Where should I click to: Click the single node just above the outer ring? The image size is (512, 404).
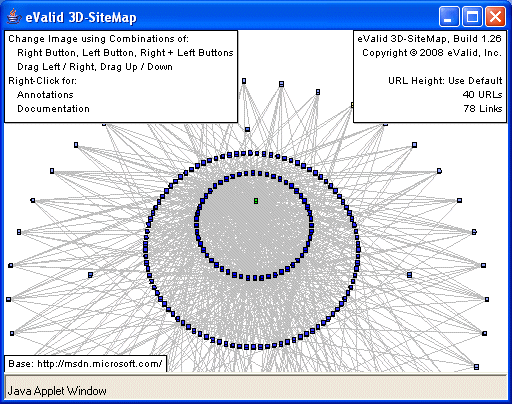point(247,129)
